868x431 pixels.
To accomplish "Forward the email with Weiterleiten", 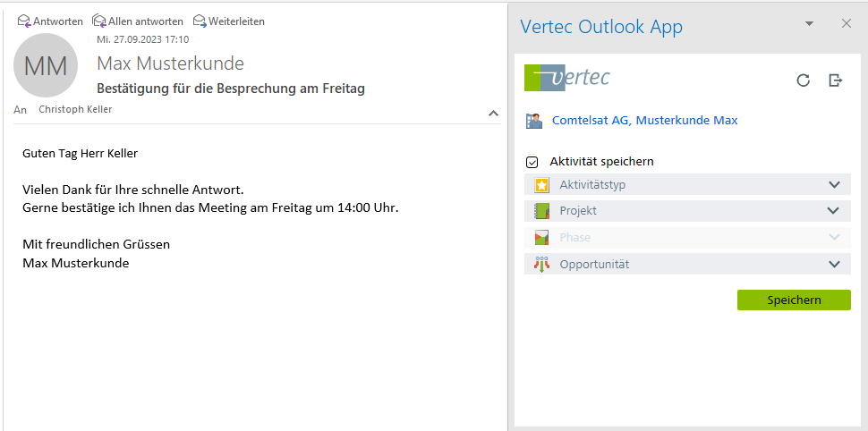I will click(x=229, y=21).
